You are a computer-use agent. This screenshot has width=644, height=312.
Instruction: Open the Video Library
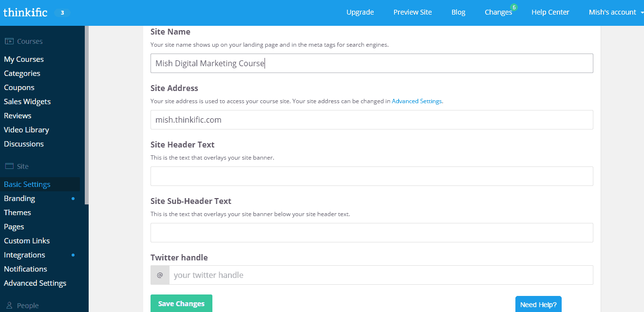26,130
